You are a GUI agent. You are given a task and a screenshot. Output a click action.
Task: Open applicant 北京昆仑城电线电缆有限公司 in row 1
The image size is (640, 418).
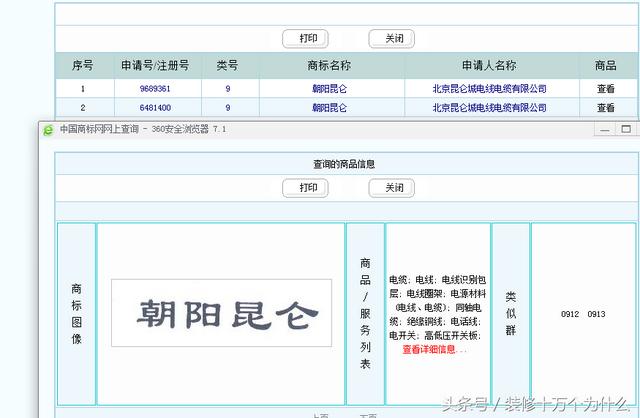(x=489, y=89)
